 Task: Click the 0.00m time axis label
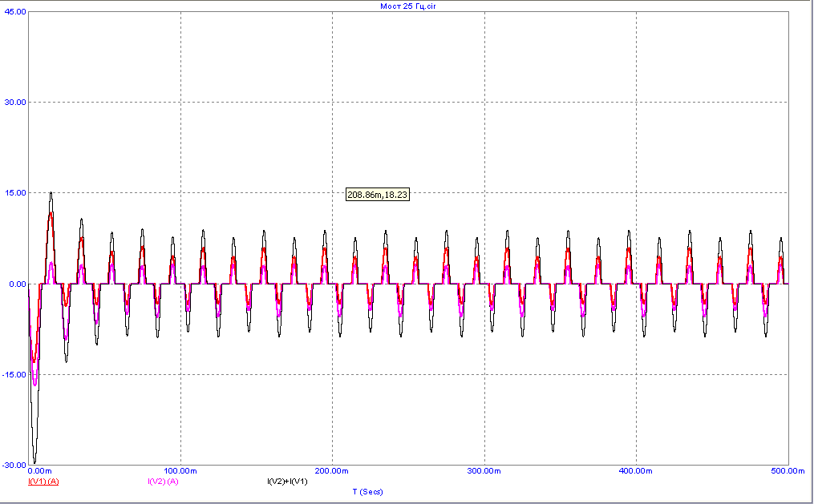coord(40,471)
